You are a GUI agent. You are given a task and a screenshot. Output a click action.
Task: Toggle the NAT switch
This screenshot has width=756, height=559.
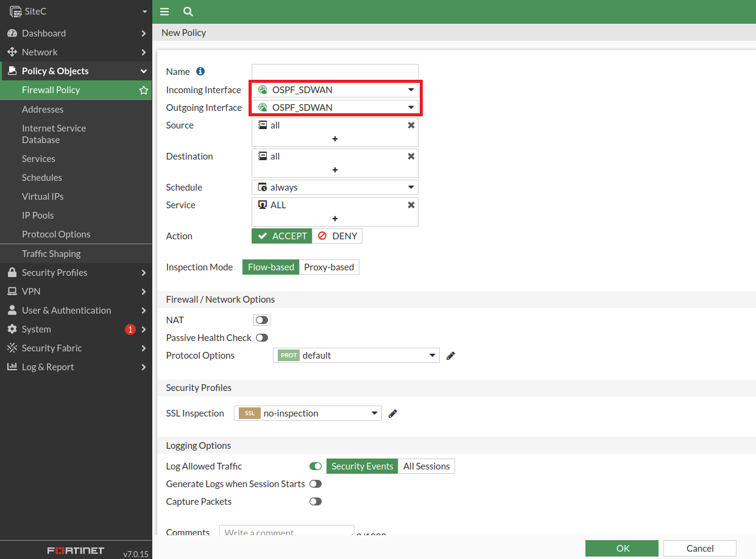pyautogui.click(x=262, y=320)
